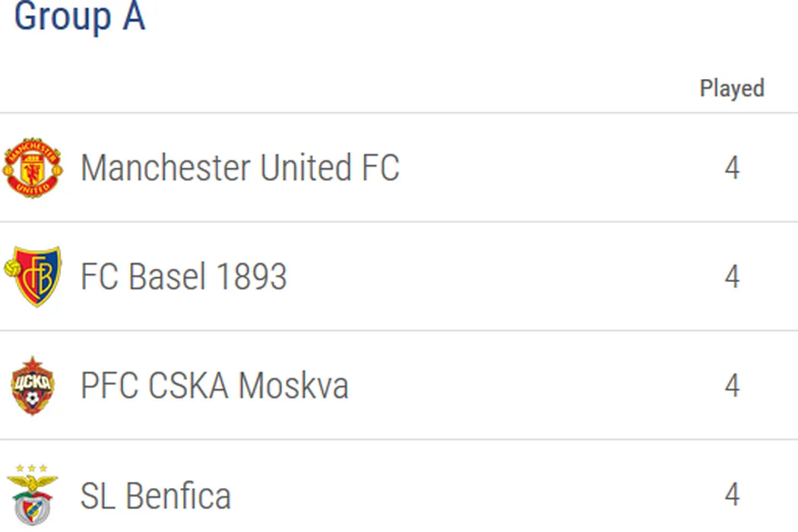The width and height of the screenshot is (798, 532).
Task: Click the three stars above Benfica's crest
Action: click(x=32, y=468)
